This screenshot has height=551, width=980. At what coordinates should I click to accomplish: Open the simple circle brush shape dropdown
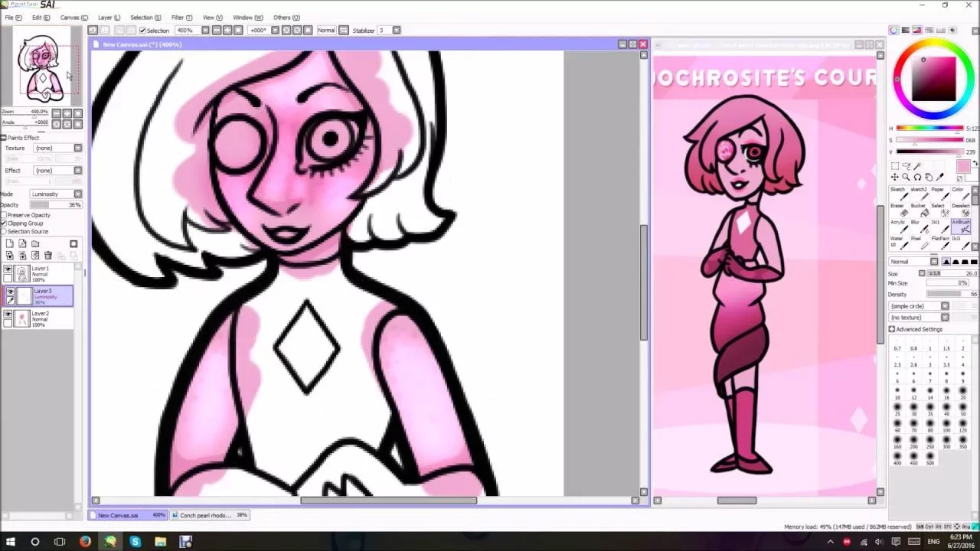[x=919, y=306]
